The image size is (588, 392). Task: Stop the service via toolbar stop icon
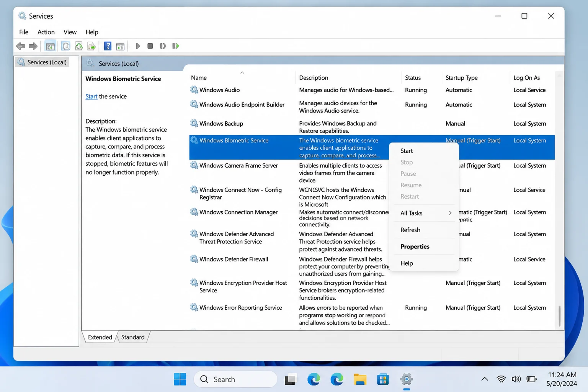pos(150,46)
